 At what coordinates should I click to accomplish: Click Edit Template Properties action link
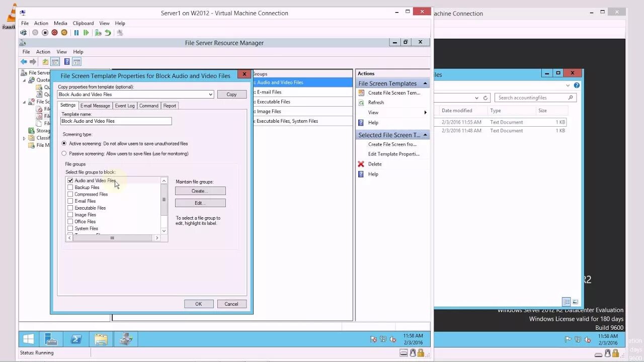pyautogui.click(x=393, y=154)
